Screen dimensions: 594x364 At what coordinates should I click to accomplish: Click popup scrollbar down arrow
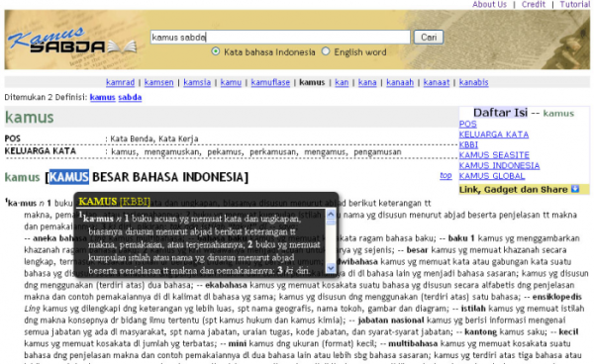coord(331,267)
